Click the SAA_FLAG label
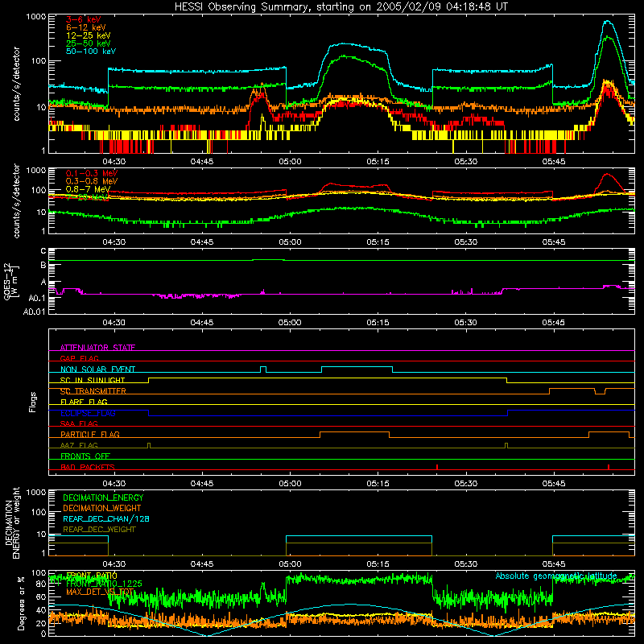The height and width of the screenshot is (644, 644). point(79,423)
